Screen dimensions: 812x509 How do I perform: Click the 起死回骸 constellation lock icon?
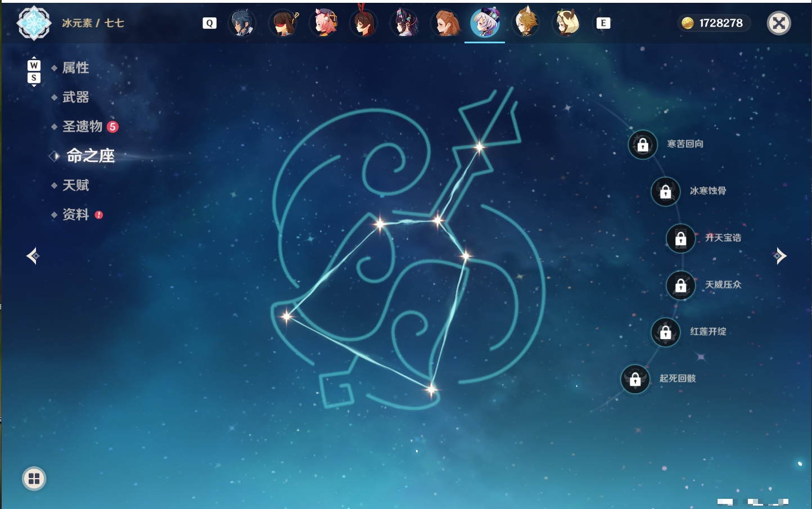(x=635, y=379)
